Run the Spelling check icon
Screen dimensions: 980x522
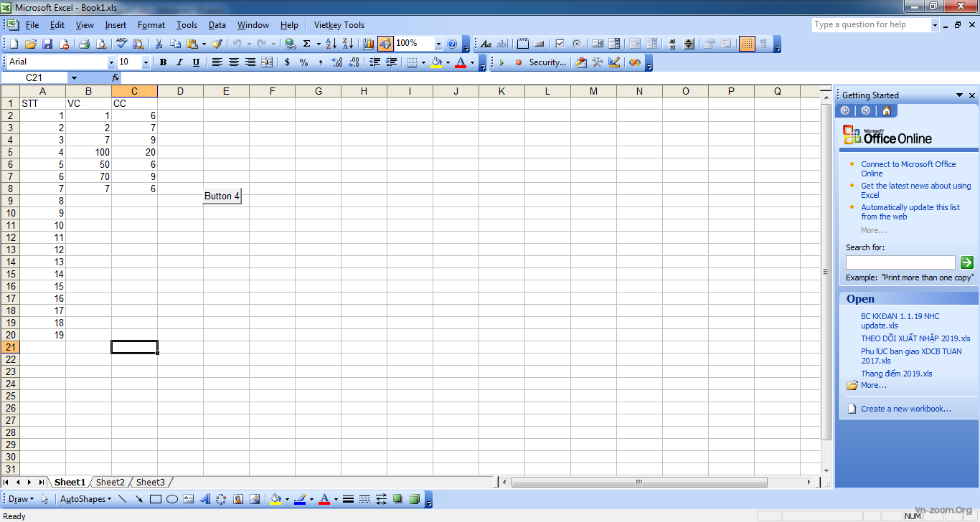[x=121, y=44]
